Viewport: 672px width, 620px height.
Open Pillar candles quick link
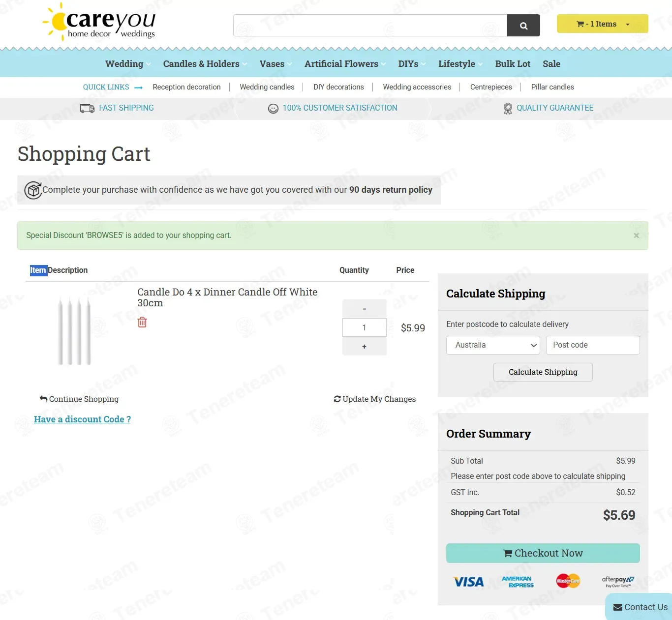pyautogui.click(x=552, y=87)
